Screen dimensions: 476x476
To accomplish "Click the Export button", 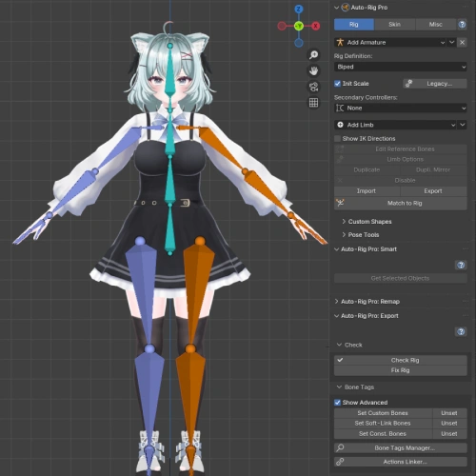I will click(x=433, y=191).
